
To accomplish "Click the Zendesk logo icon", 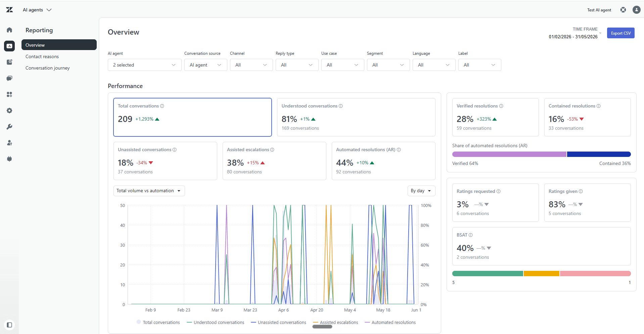I will point(9,10).
